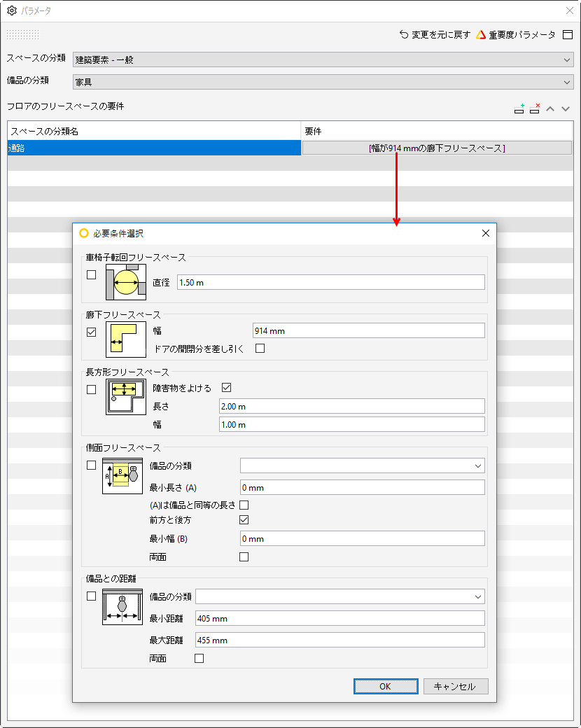
Task: Edit 最小距離 405 mm field
Action: point(340,618)
